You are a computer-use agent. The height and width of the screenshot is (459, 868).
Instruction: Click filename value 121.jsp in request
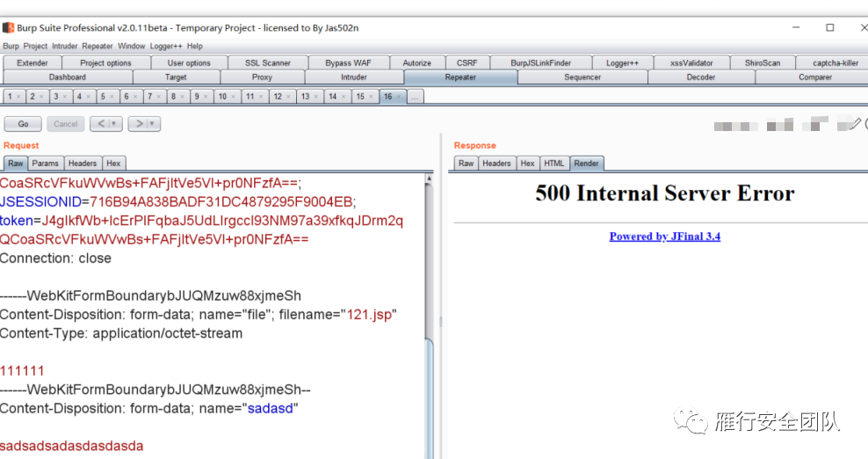tap(369, 314)
